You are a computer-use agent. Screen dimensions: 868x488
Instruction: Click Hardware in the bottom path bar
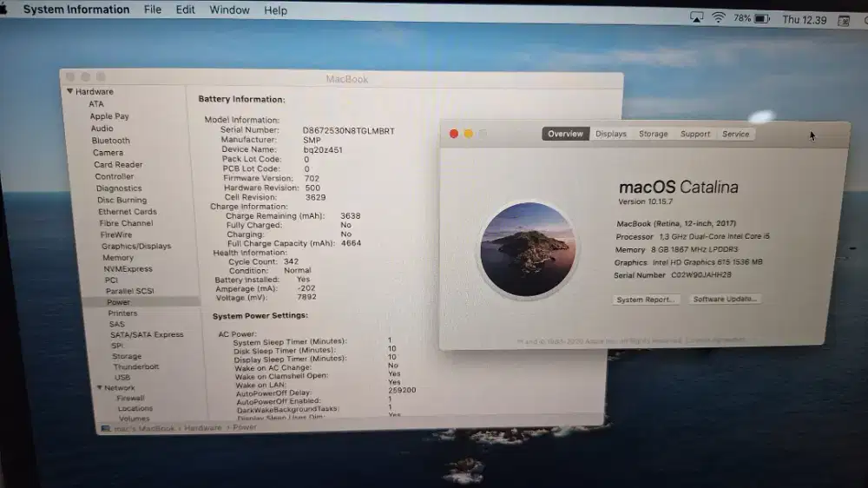202,427
